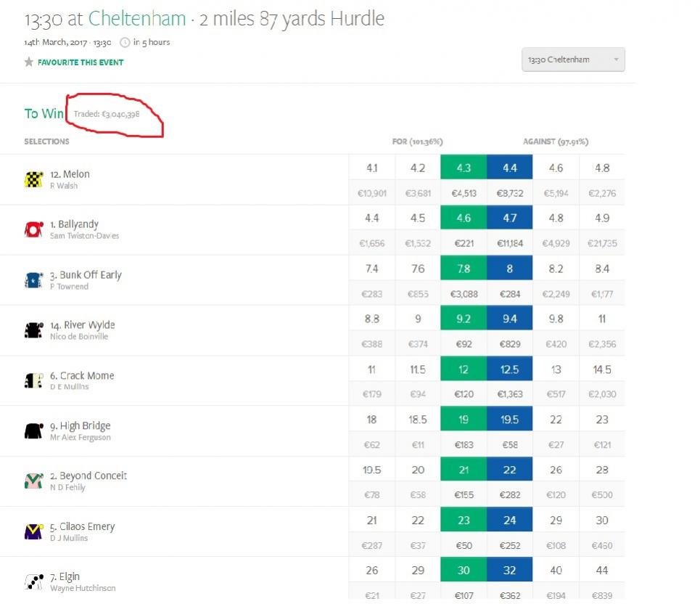700x604 pixels.
Task: Click Elgin's spotted white silk icon
Action: click(34, 581)
